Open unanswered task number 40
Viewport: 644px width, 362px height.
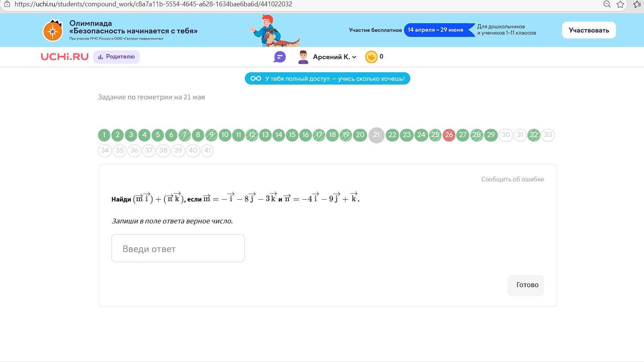pyautogui.click(x=193, y=150)
